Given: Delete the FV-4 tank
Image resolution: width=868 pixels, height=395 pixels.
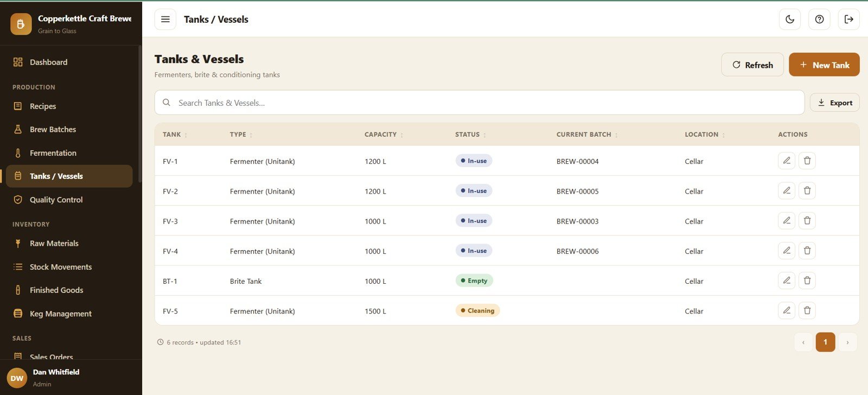Looking at the screenshot, I should pyautogui.click(x=807, y=251).
